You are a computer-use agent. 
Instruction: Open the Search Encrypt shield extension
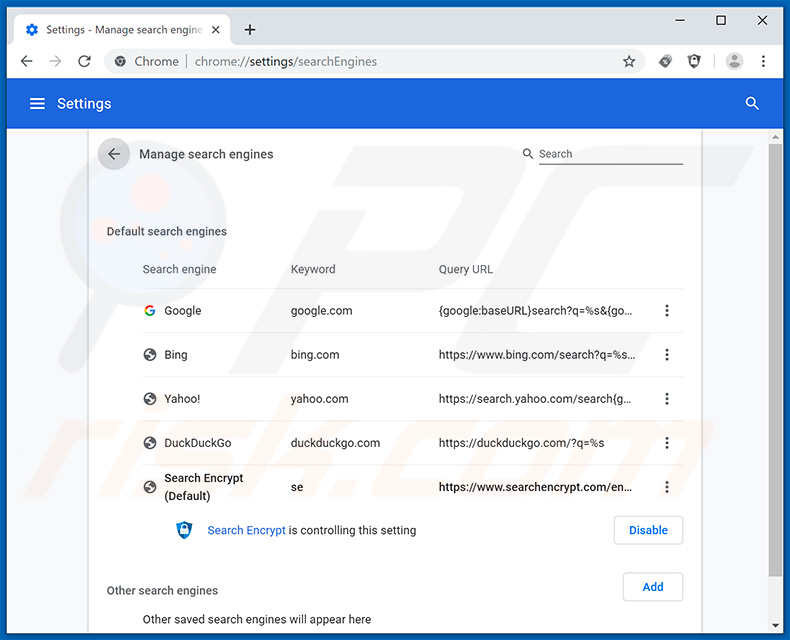[694, 61]
